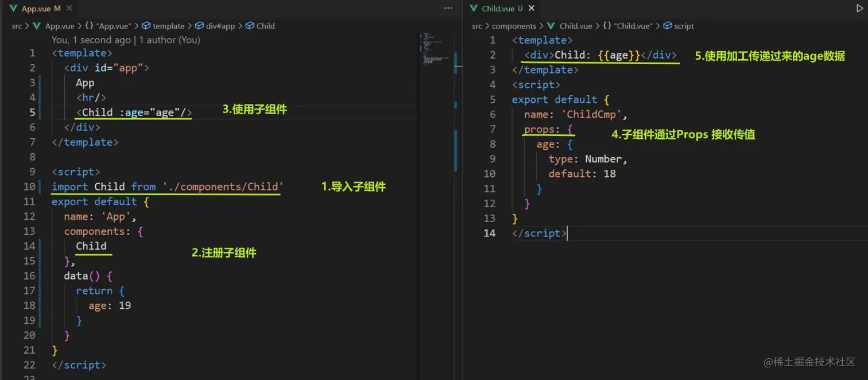This screenshot has height=380, width=868.
Task: Click '</script>' on App.vue line 22
Action: pyautogui.click(x=79, y=365)
